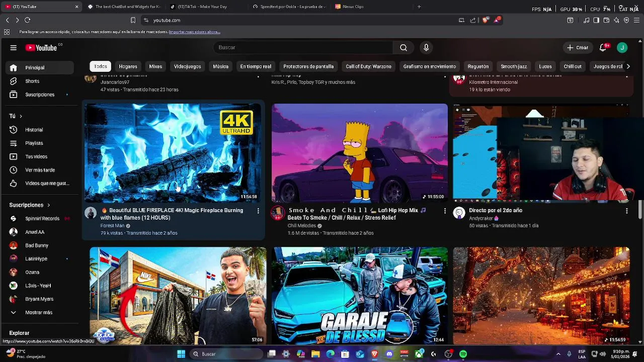Click Importar marcadores ahora link
The width and height of the screenshot is (644, 362).
pyautogui.click(x=193, y=32)
